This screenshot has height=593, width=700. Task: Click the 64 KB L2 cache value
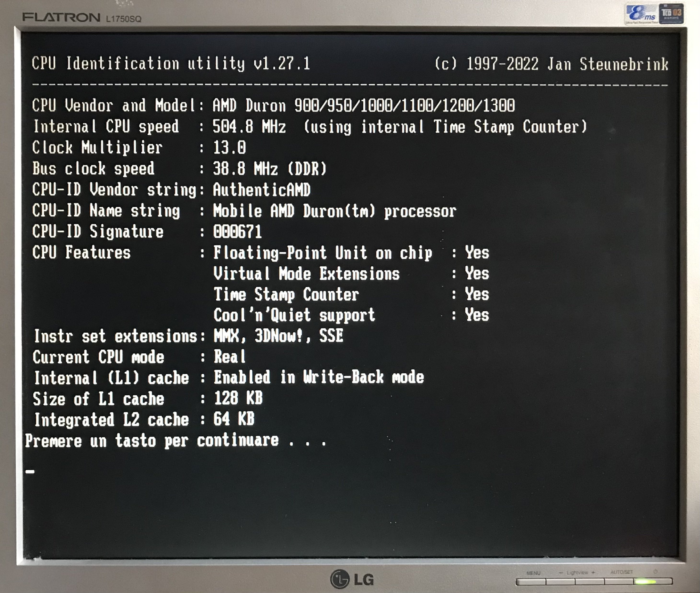[234, 419]
